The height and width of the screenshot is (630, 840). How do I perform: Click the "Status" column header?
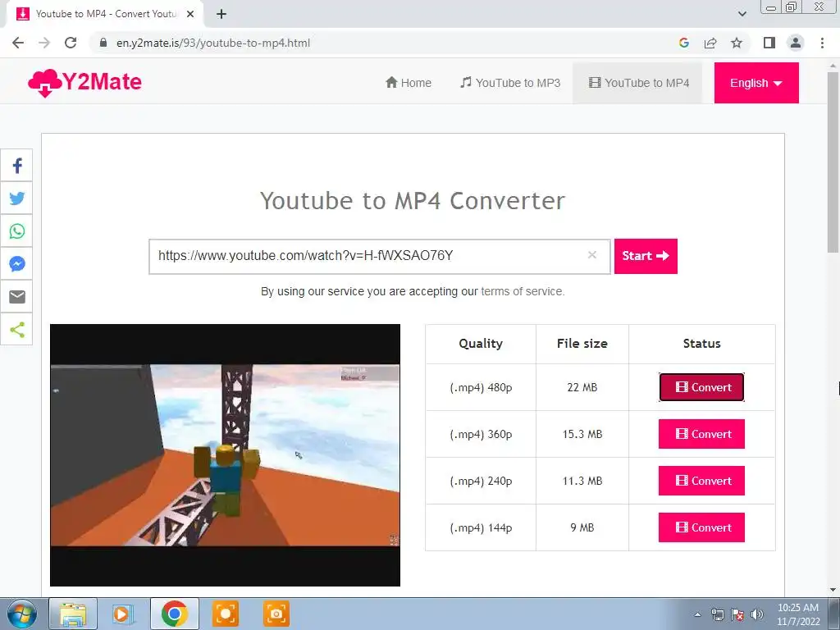coord(701,344)
